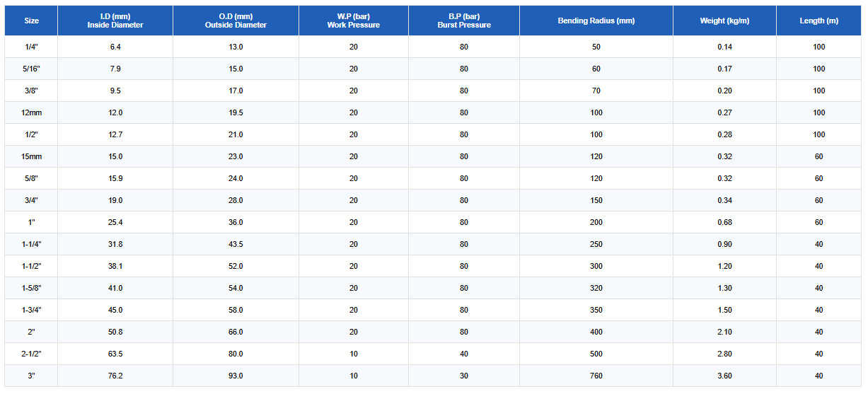868x394 pixels.
Task: Click the O.D (mm) Outside Diameter header
Action: [x=236, y=21]
